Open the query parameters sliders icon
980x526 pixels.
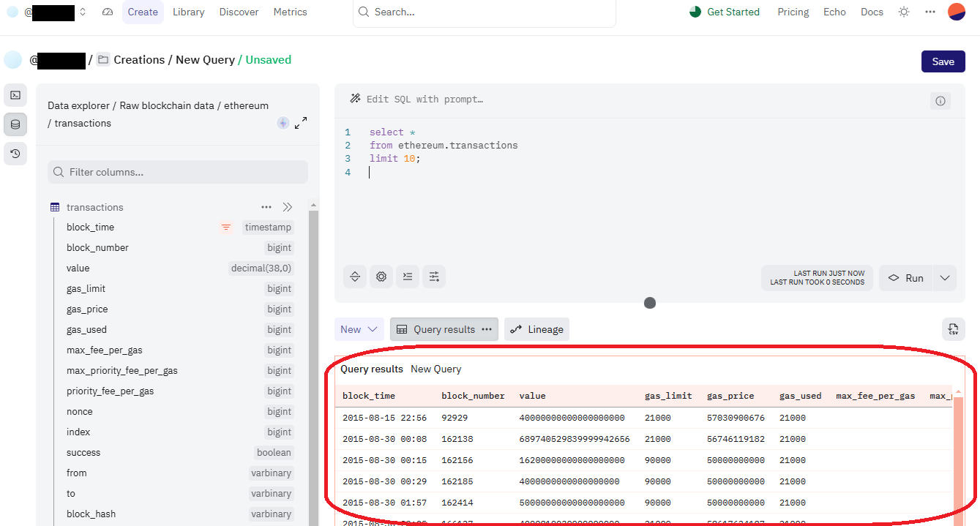pos(434,277)
